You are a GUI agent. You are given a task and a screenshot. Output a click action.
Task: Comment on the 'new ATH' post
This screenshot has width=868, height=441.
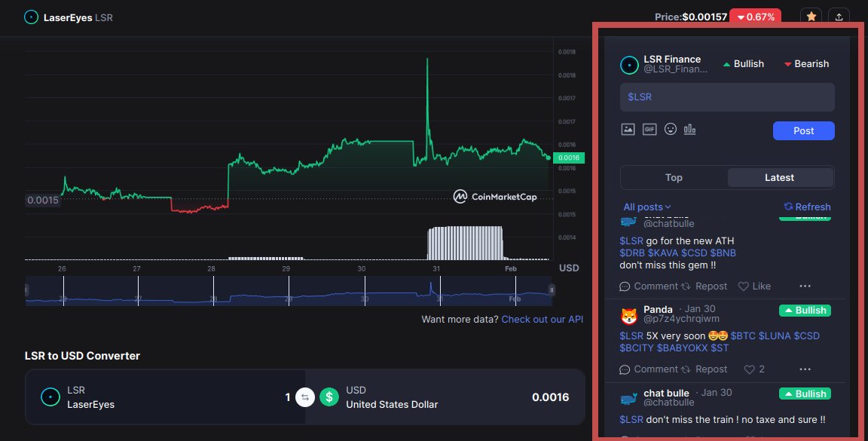(x=649, y=286)
